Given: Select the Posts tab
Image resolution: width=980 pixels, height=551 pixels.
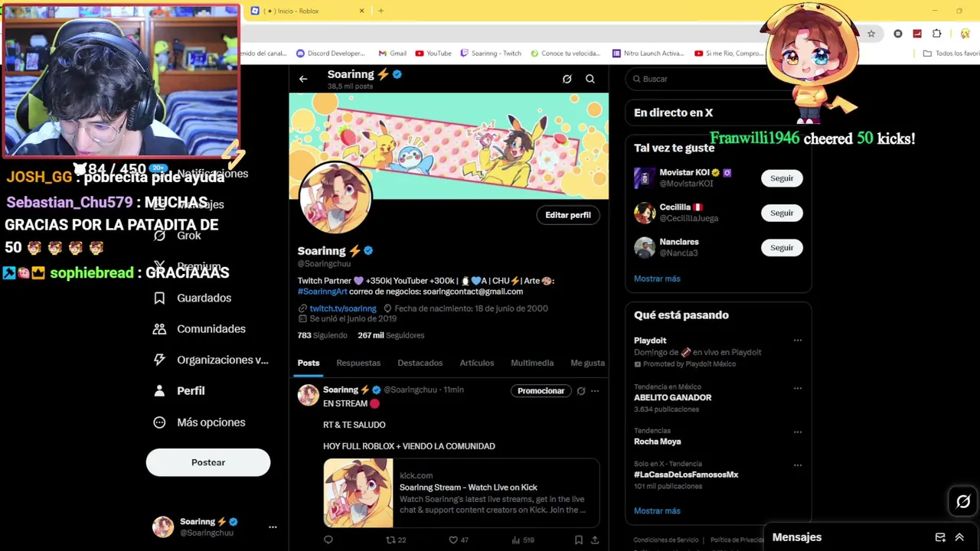Looking at the screenshot, I should coord(309,363).
